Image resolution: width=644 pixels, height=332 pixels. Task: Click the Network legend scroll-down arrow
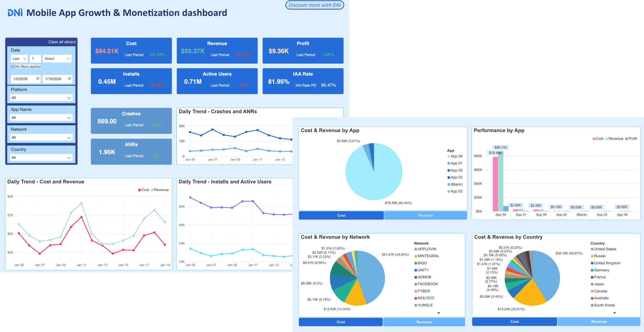[439, 313]
